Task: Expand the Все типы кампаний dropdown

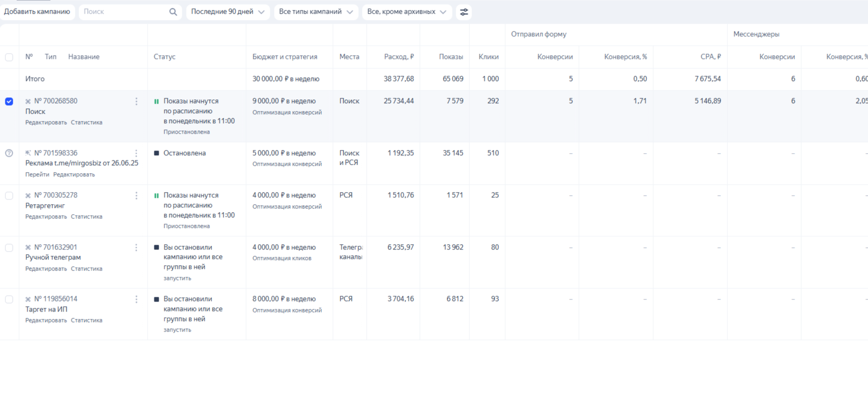Action: tap(316, 12)
